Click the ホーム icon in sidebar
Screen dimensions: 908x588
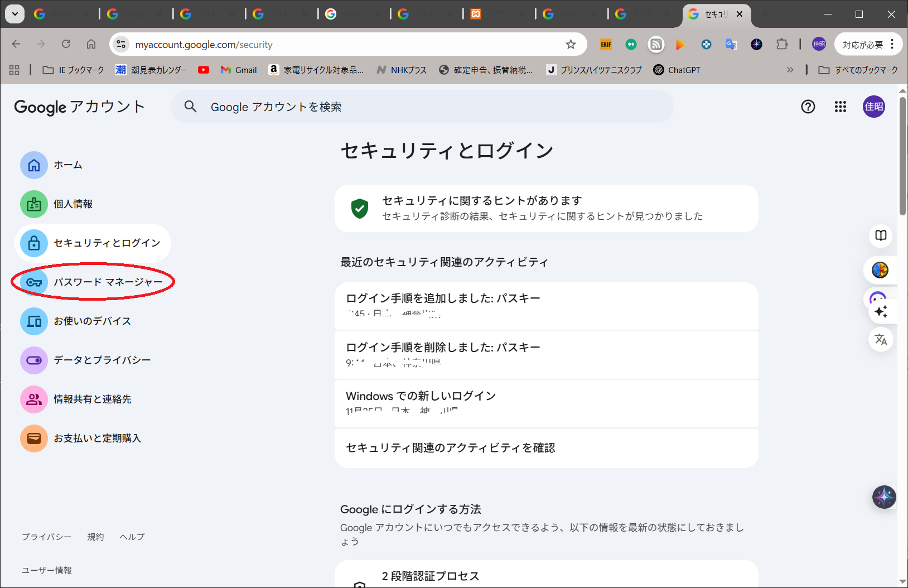[x=34, y=165]
